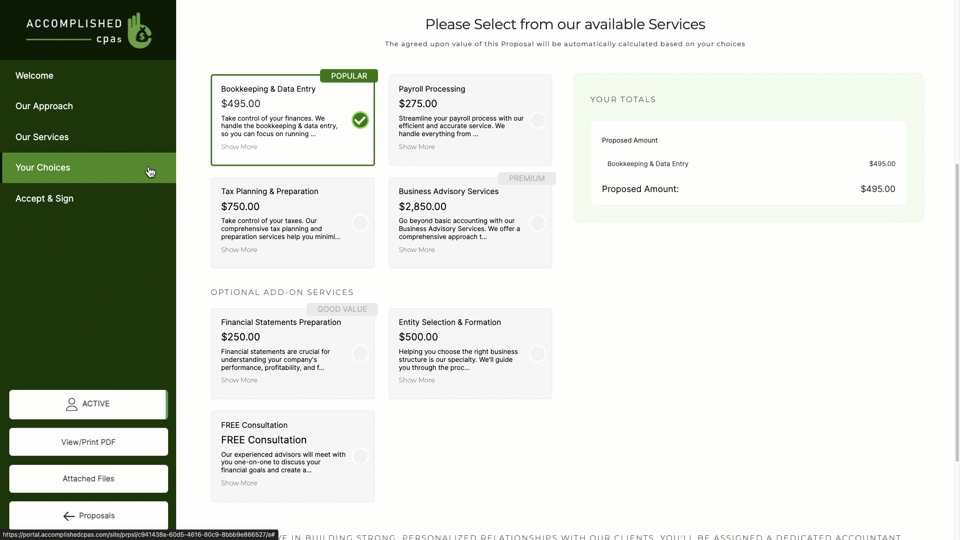This screenshot has width=960, height=540.
Task: Select Entity Selection & Formation add-on circle
Action: pyautogui.click(x=537, y=354)
